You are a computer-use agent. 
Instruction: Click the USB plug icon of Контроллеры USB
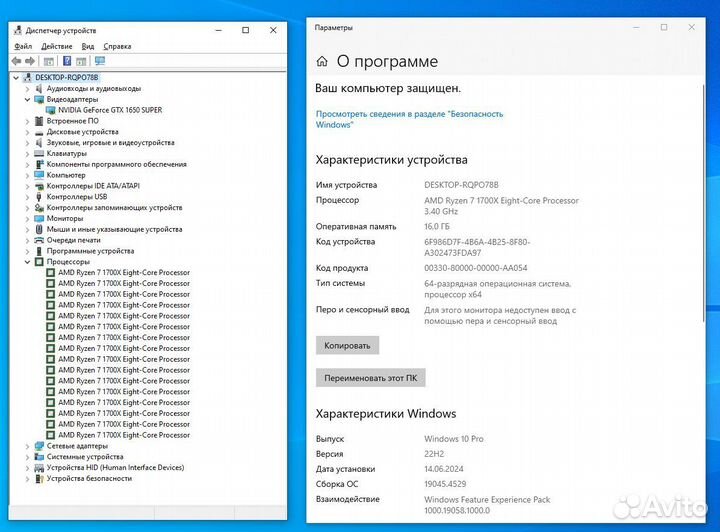pyautogui.click(x=39, y=196)
